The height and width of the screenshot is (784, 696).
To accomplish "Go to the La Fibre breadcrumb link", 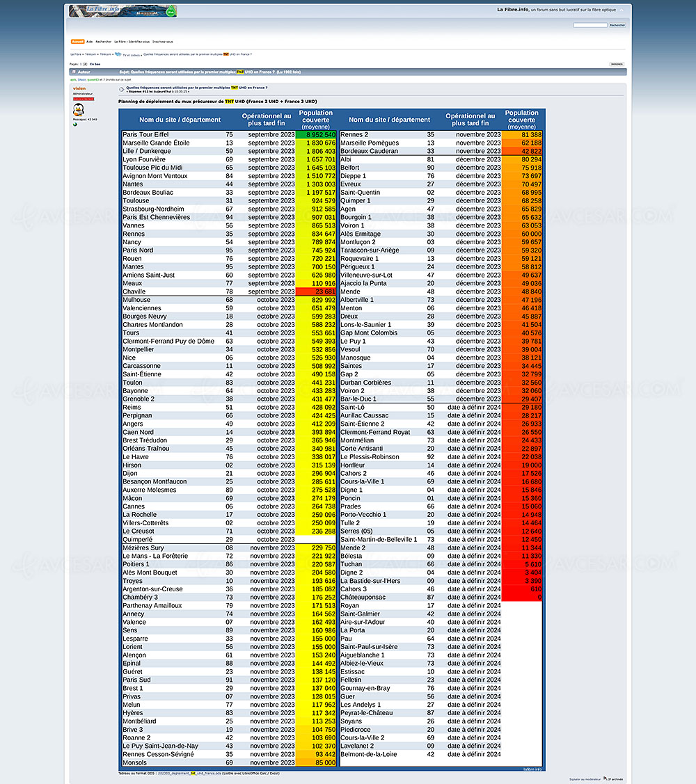I will (x=76, y=54).
